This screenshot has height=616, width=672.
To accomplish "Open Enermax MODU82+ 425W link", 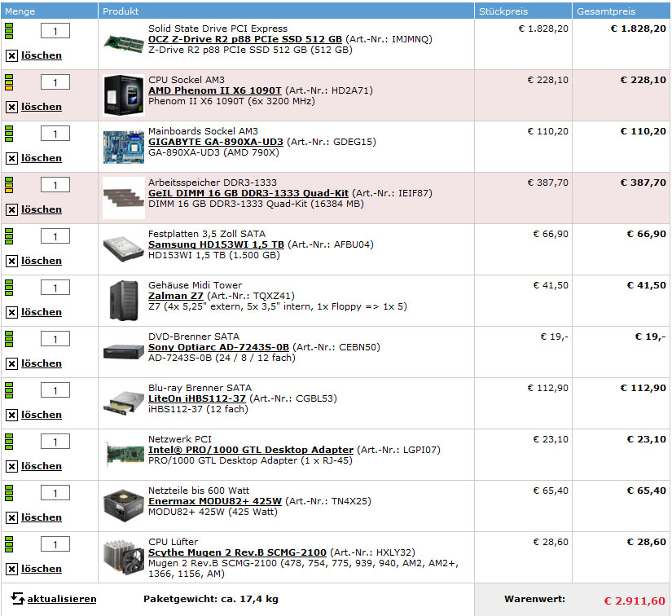I will click(x=215, y=502).
